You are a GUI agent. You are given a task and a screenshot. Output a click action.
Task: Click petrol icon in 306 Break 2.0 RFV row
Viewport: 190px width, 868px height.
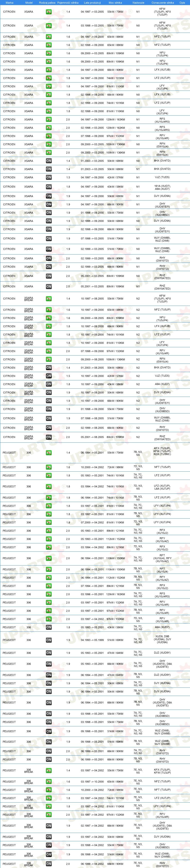[x=49, y=815]
